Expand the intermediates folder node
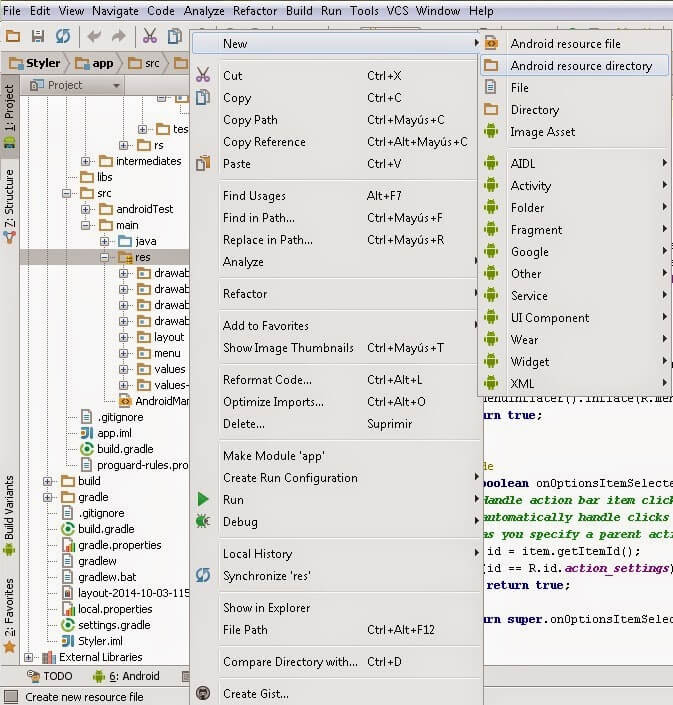This screenshot has height=705, width=673. [85, 161]
